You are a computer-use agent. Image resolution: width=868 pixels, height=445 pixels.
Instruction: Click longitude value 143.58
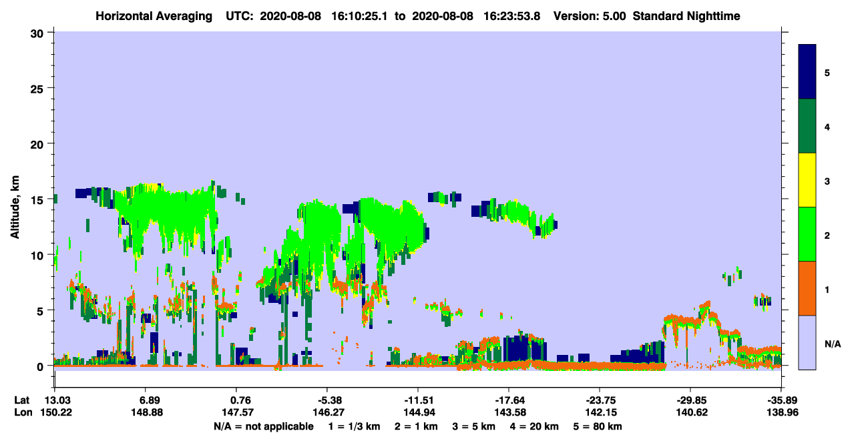[x=509, y=413]
